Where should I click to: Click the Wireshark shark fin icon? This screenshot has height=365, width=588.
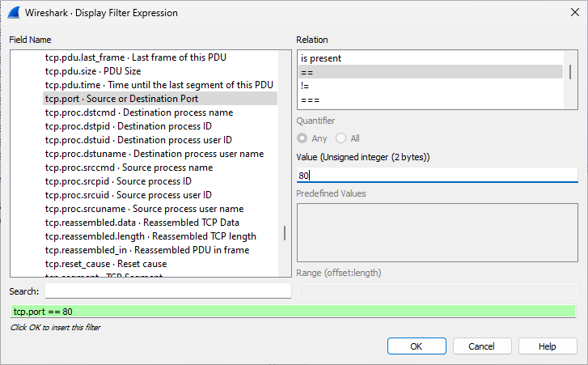click(14, 12)
